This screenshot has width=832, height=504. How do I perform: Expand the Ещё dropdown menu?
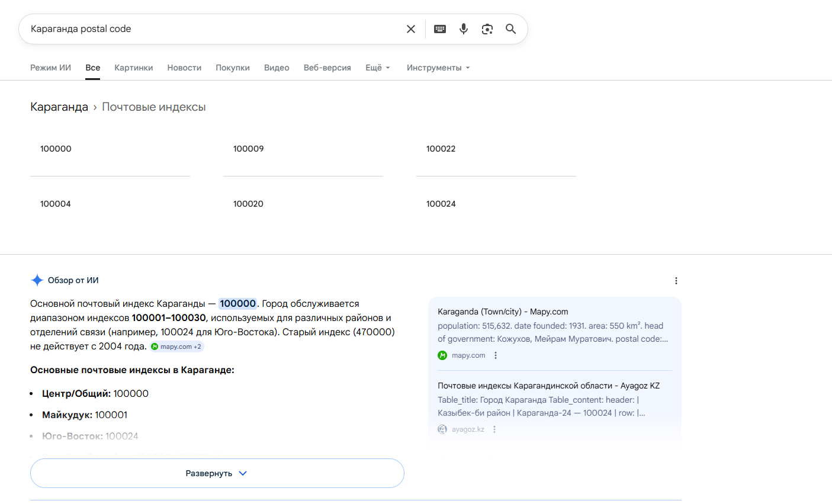tap(377, 68)
